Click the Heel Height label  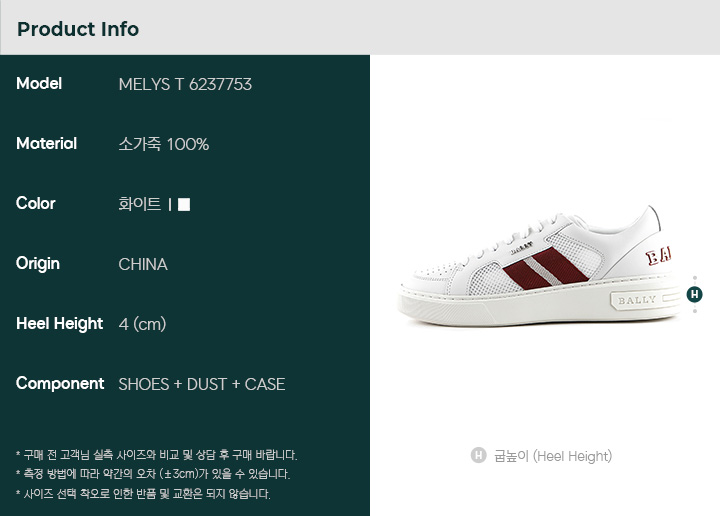click(59, 324)
